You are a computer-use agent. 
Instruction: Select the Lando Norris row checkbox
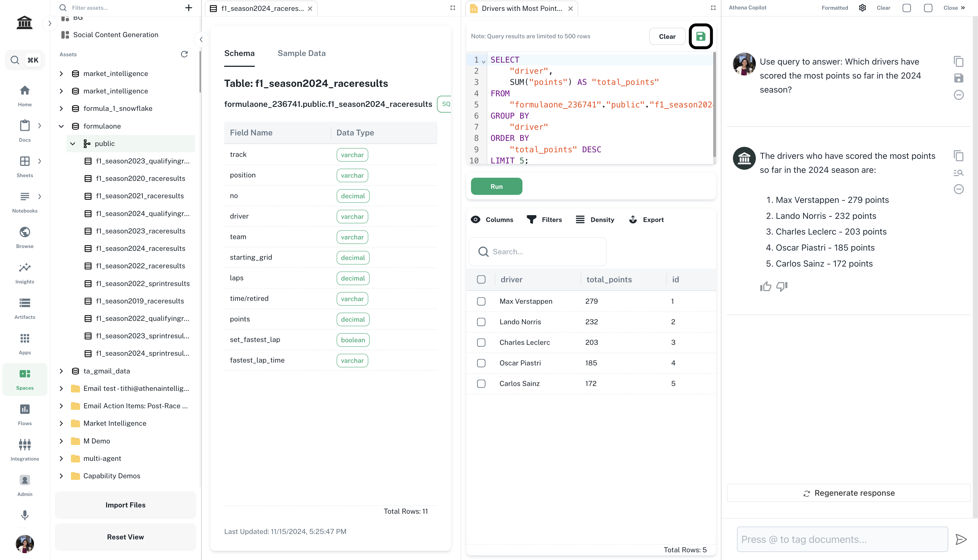click(x=481, y=322)
